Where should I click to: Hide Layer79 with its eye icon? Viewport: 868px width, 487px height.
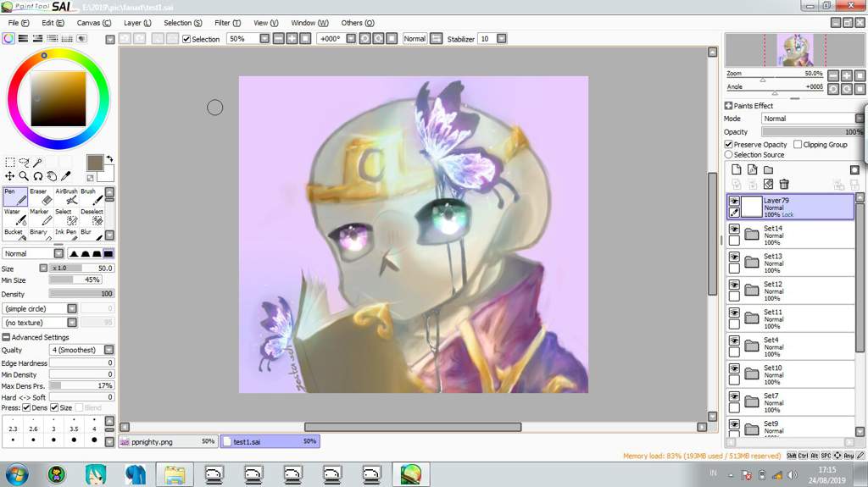point(734,201)
